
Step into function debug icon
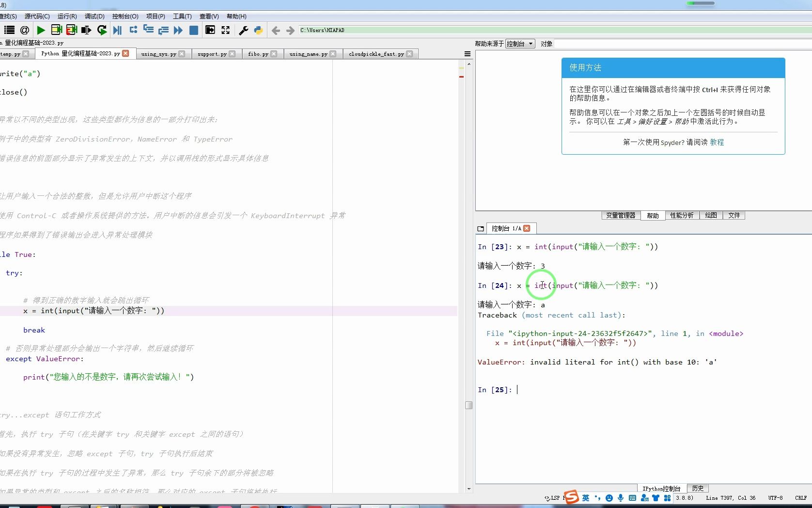[148, 30]
